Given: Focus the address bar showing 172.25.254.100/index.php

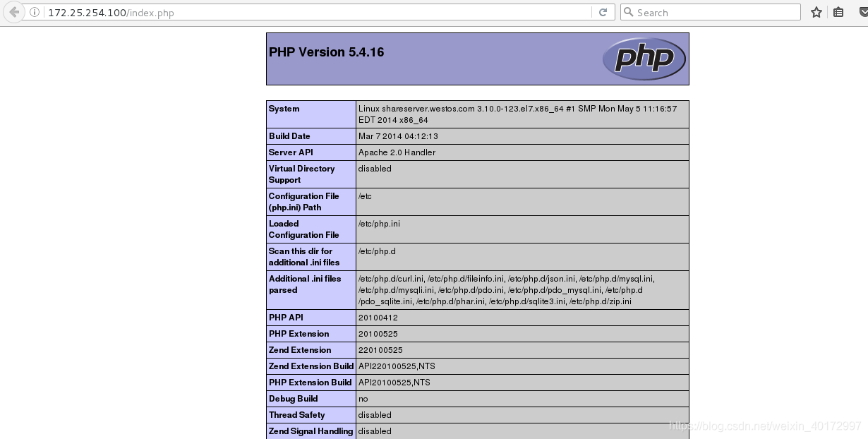Looking at the screenshot, I should coord(318,13).
